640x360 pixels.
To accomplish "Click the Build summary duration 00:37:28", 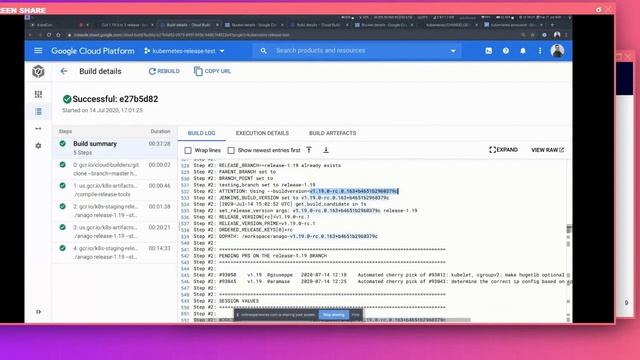I will click(160, 144).
